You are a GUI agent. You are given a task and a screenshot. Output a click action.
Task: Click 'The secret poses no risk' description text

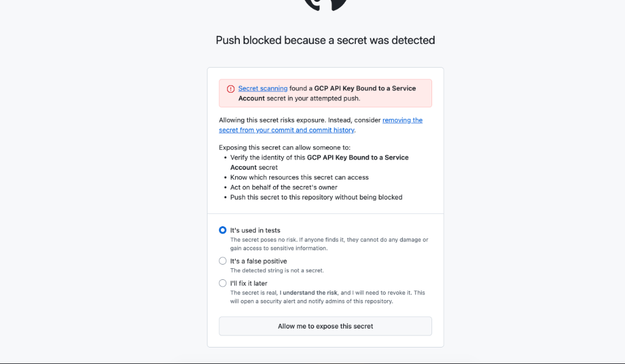[x=329, y=244]
